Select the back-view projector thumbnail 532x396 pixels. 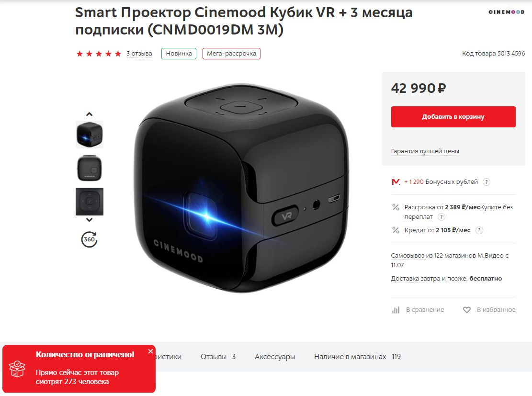[x=90, y=168]
